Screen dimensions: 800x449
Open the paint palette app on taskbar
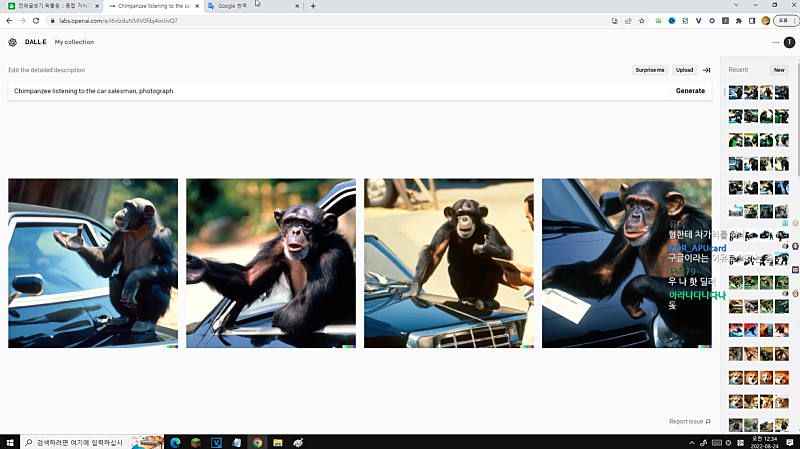(x=298, y=442)
